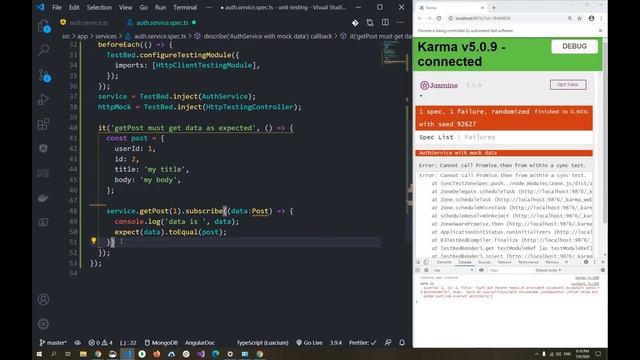
Task: Reload the Karma page in Chrome
Action: coord(439,18)
